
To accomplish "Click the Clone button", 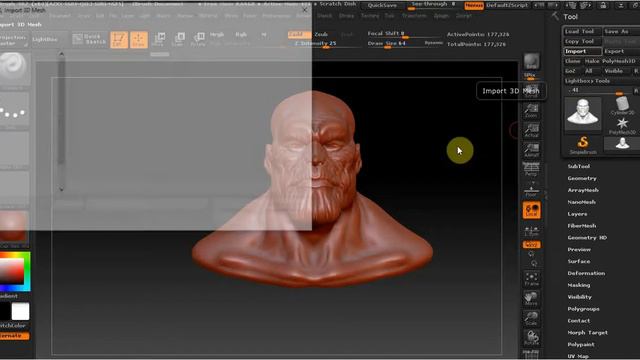I will pyautogui.click(x=573, y=61).
